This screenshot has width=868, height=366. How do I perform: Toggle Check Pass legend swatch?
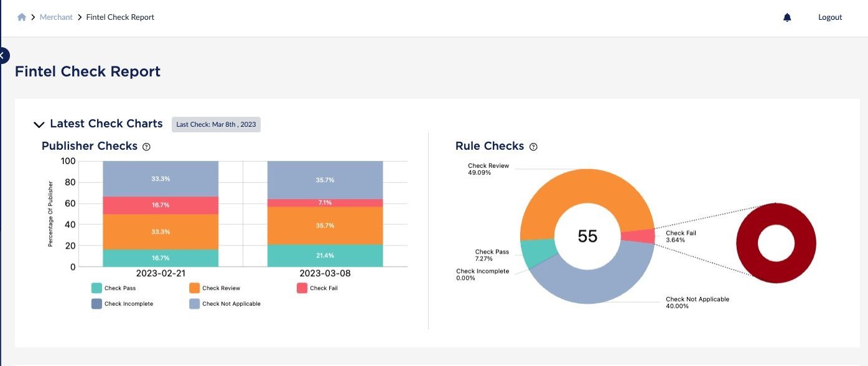[96, 288]
